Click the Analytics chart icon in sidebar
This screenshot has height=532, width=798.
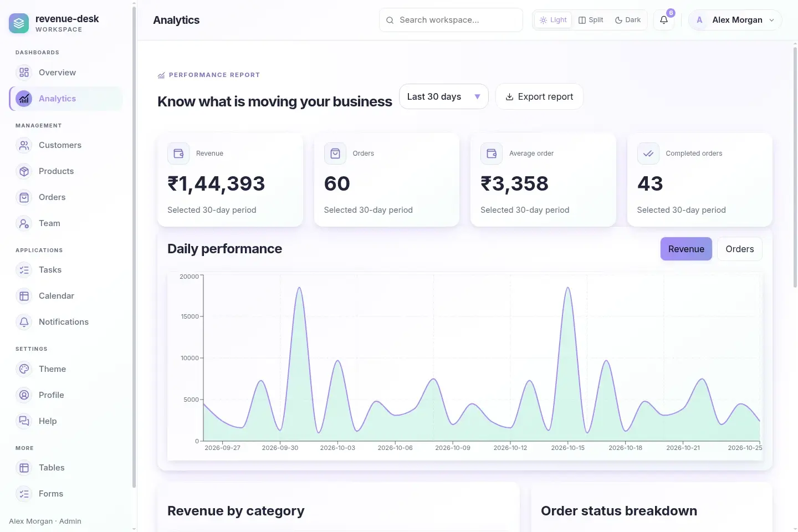click(24, 99)
